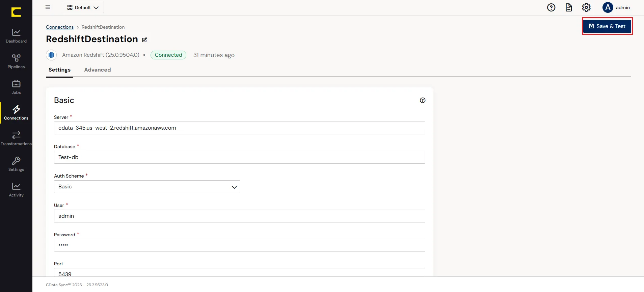The width and height of the screenshot is (644, 292).
Task: Open the Jobs sidebar section
Action: click(x=16, y=87)
